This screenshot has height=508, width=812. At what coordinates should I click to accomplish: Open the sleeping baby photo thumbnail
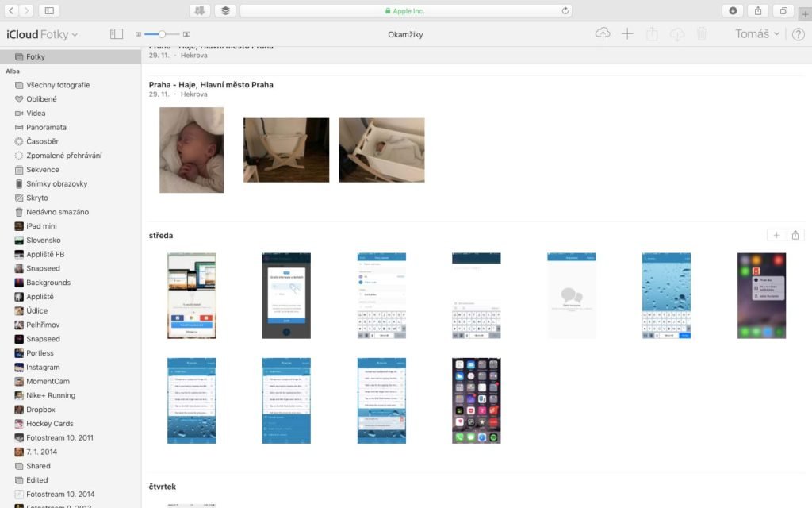pos(190,150)
